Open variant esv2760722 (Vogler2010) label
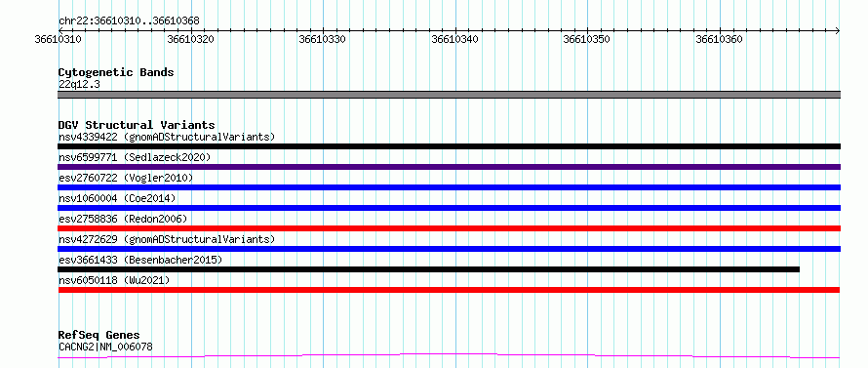The height and width of the screenshot is (368, 868). click(126, 178)
